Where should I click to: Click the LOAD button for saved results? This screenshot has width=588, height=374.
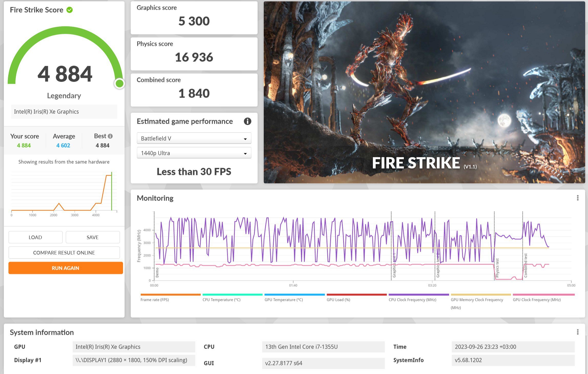(35, 237)
